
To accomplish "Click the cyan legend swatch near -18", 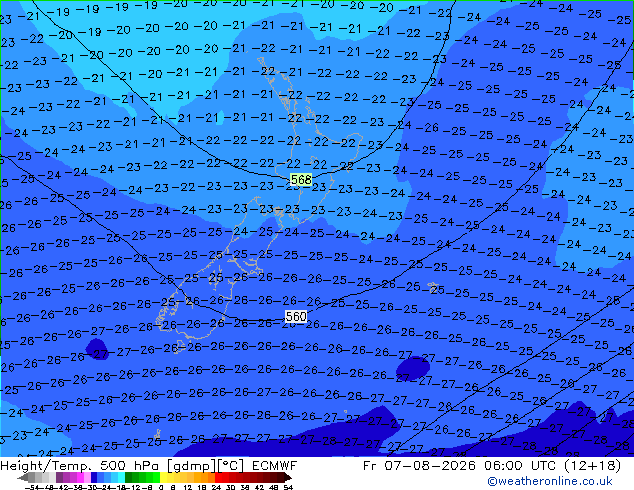I will (x=122, y=477).
